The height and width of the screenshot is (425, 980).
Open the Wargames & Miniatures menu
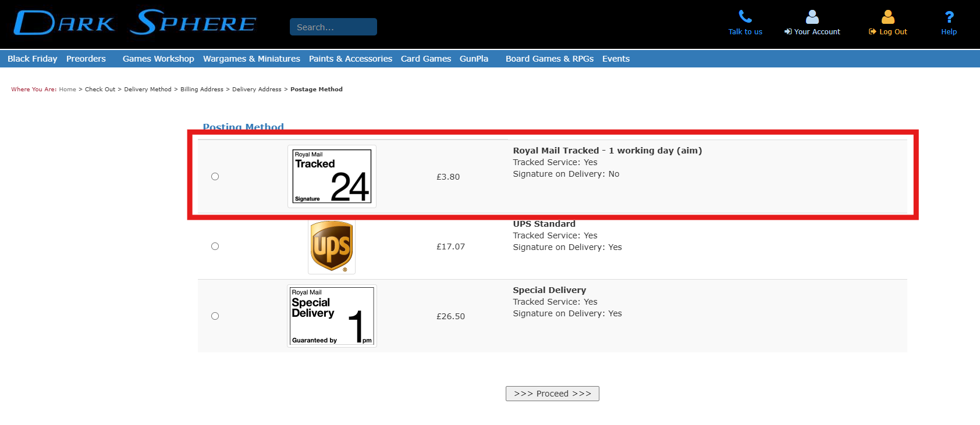click(251, 59)
